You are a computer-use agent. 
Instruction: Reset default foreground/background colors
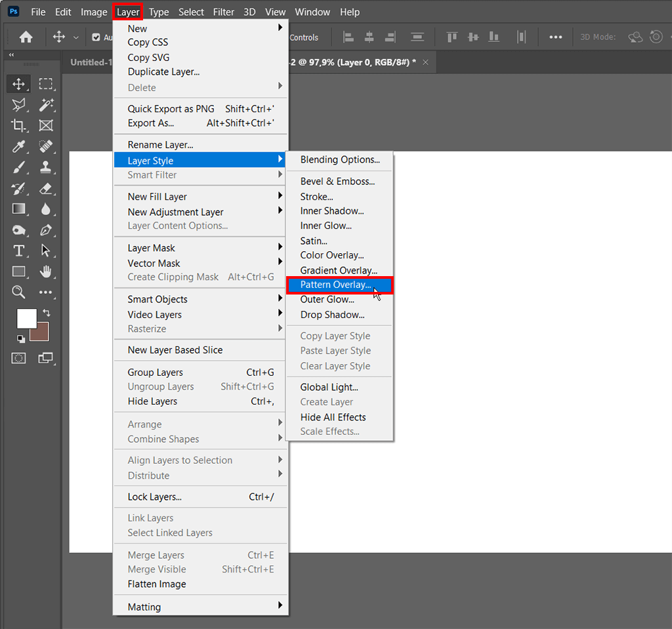click(20, 339)
